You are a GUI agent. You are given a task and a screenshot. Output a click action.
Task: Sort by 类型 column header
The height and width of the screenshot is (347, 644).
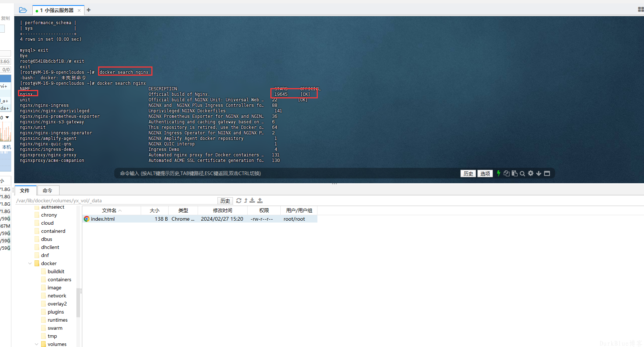click(x=183, y=210)
